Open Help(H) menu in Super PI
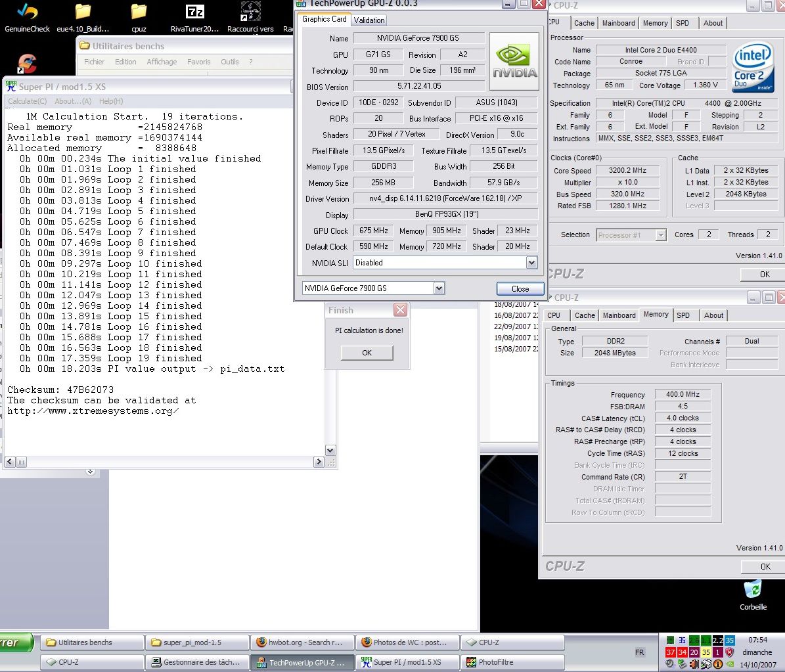 [x=110, y=101]
